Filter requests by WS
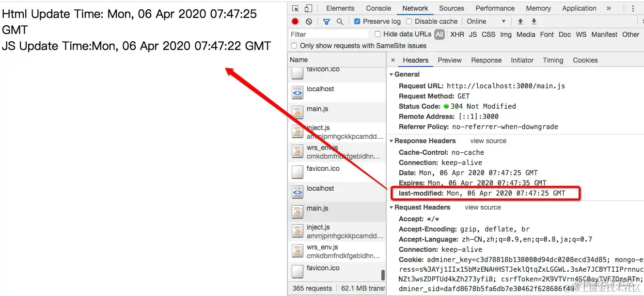 (581, 34)
